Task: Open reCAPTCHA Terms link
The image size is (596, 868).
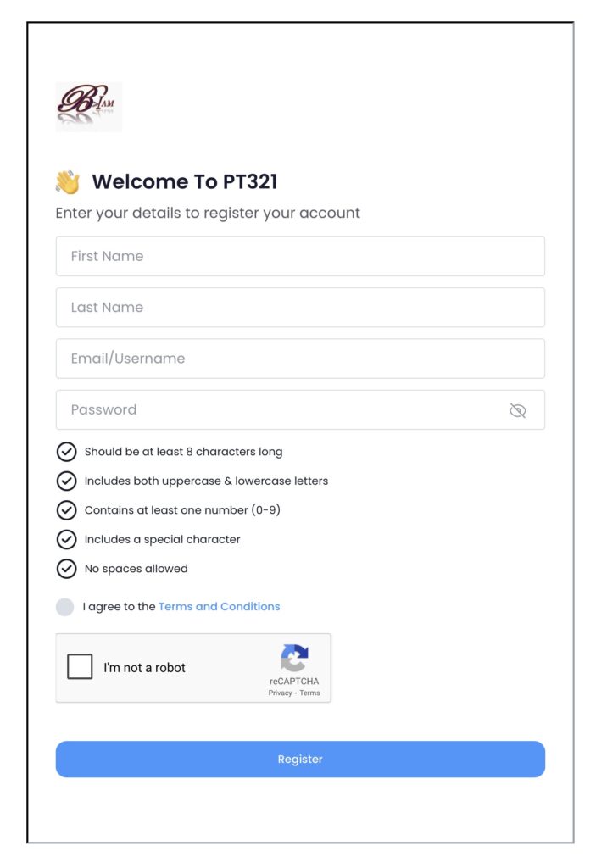Action: 309,693
